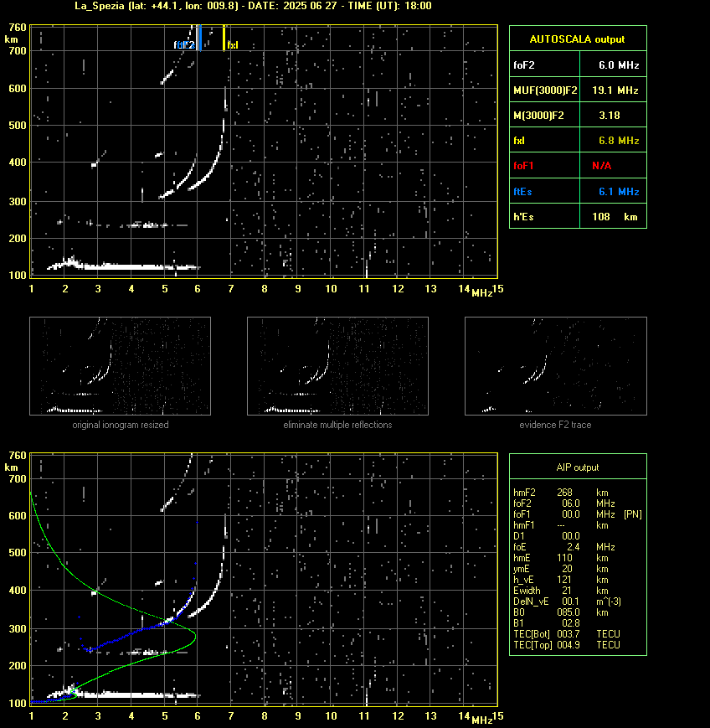This screenshot has height=728, width=710.
Task: Click the fxI label inside the upper ionogram
Action: (x=233, y=45)
